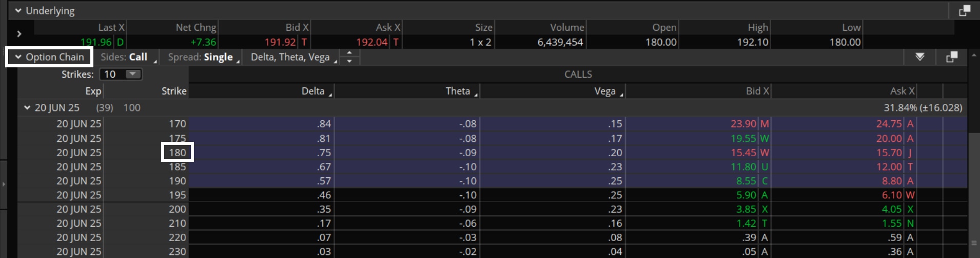This screenshot has width=980, height=258.
Task: Collapse the Underlying section
Action: pos(18,10)
